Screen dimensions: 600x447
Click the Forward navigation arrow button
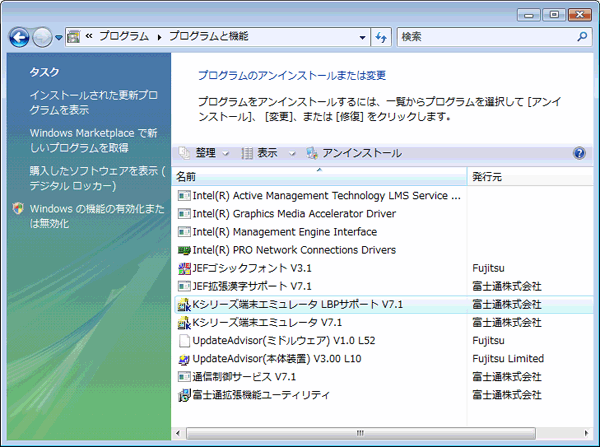point(42,37)
